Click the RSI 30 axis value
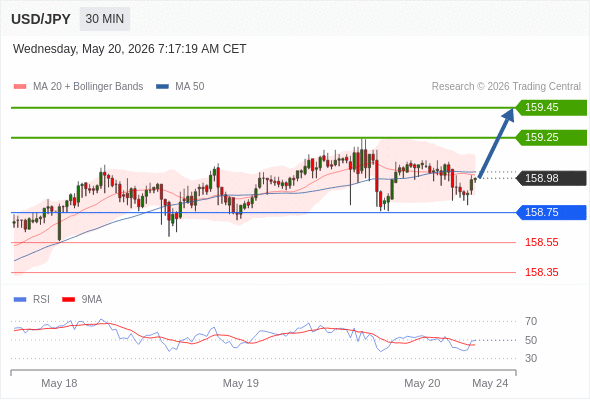590x400 pixels. (x=531, y=358)
